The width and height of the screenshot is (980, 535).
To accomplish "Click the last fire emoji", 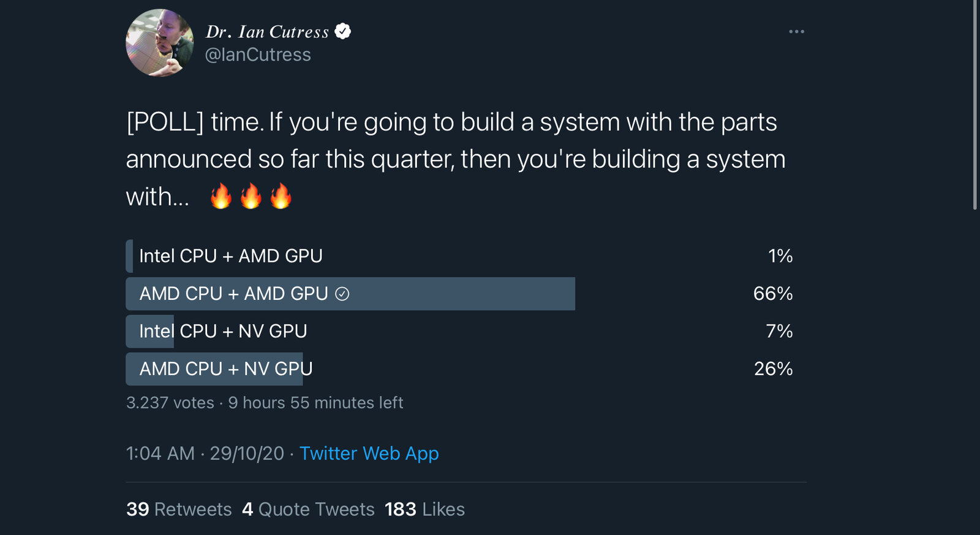I will coord(281,196).
